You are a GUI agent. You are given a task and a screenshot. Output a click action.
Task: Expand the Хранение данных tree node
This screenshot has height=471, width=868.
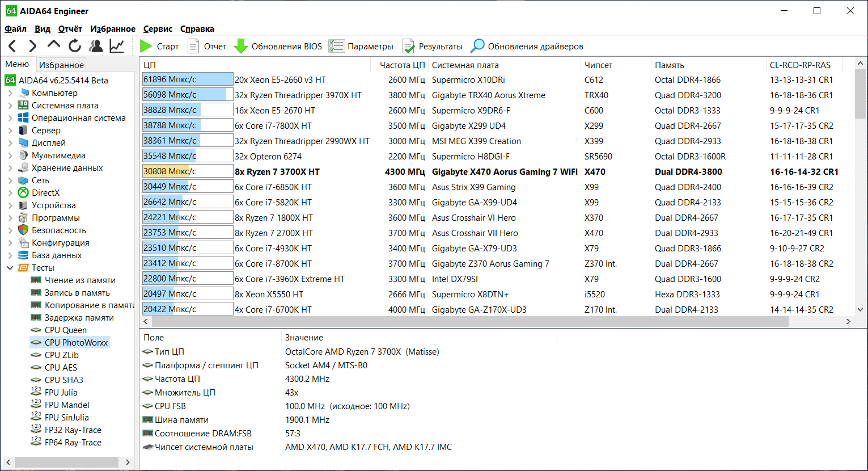[x=10, y=168]
